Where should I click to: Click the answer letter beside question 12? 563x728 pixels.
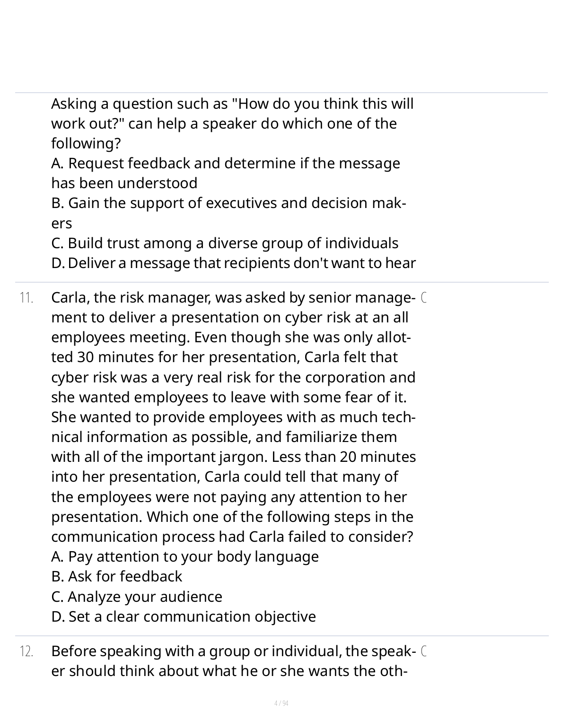tap(424, 651)
